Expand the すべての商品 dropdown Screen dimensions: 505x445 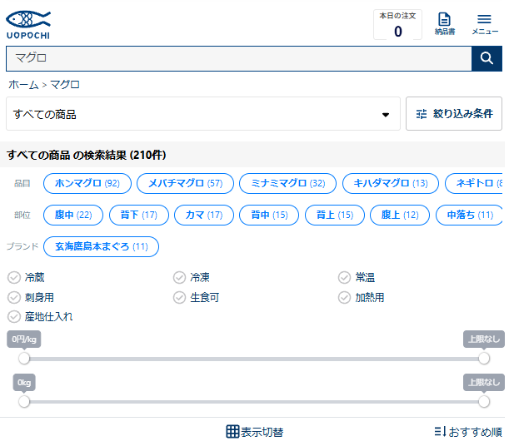(203, 114)
